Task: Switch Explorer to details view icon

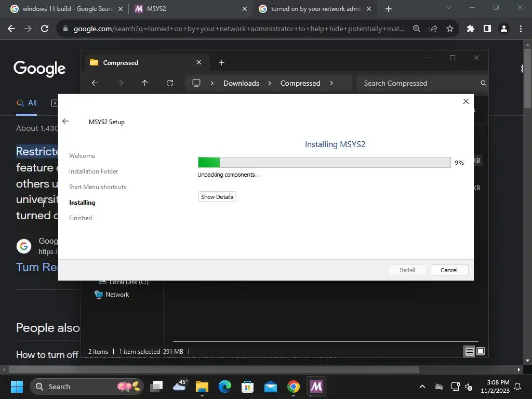Action: pos(469,352)
